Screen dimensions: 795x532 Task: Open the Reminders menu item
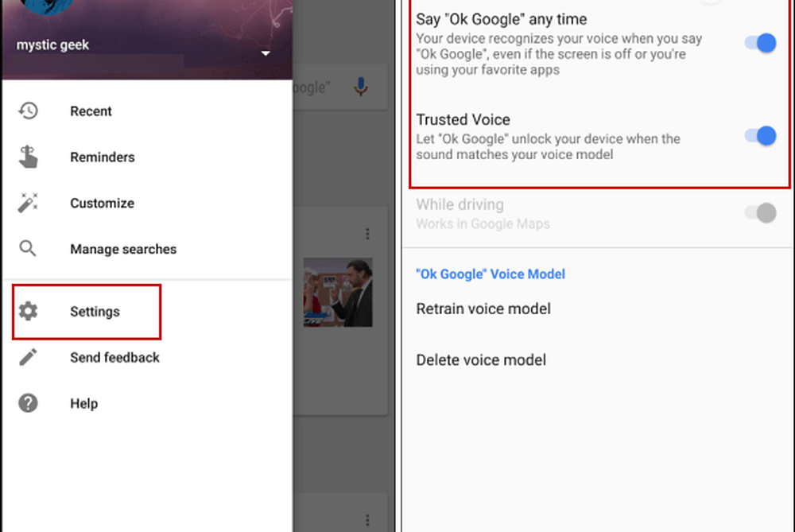[x=103, y=157]
